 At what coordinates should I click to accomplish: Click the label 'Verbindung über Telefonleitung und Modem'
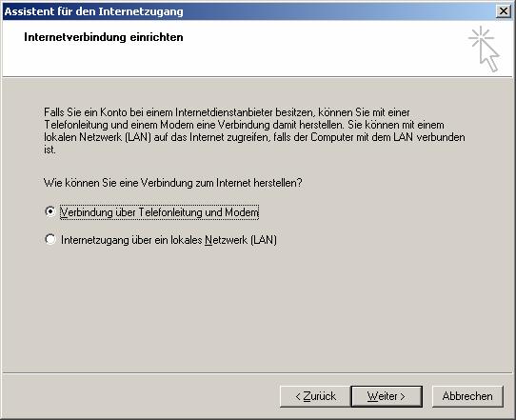159,212
